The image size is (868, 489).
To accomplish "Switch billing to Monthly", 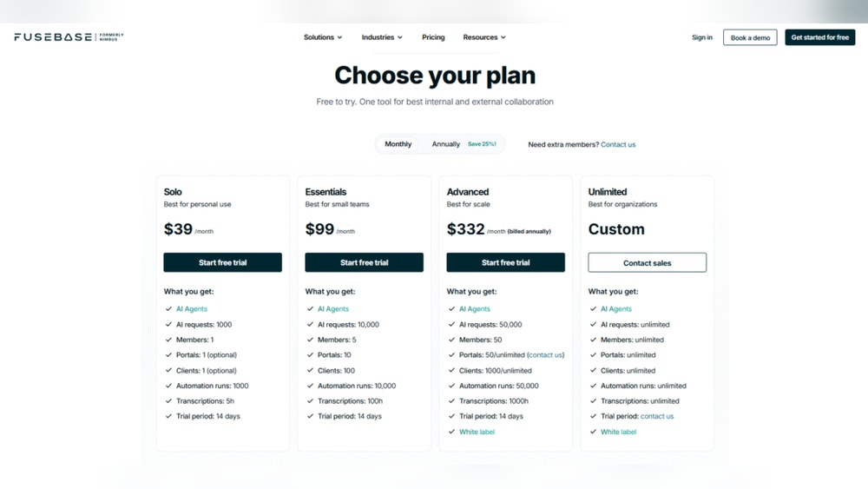I will 398,144.
